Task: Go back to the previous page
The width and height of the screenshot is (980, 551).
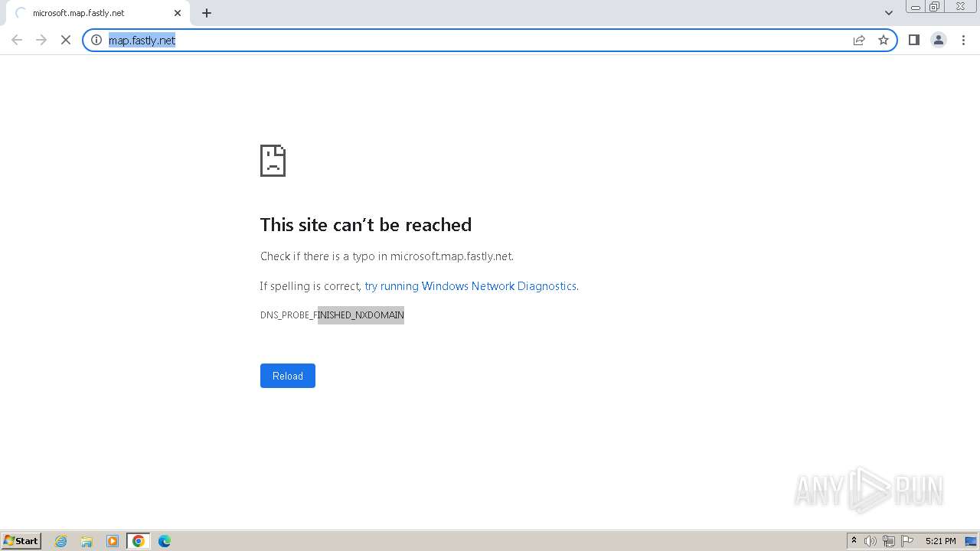Action: [x=17, y=40]
